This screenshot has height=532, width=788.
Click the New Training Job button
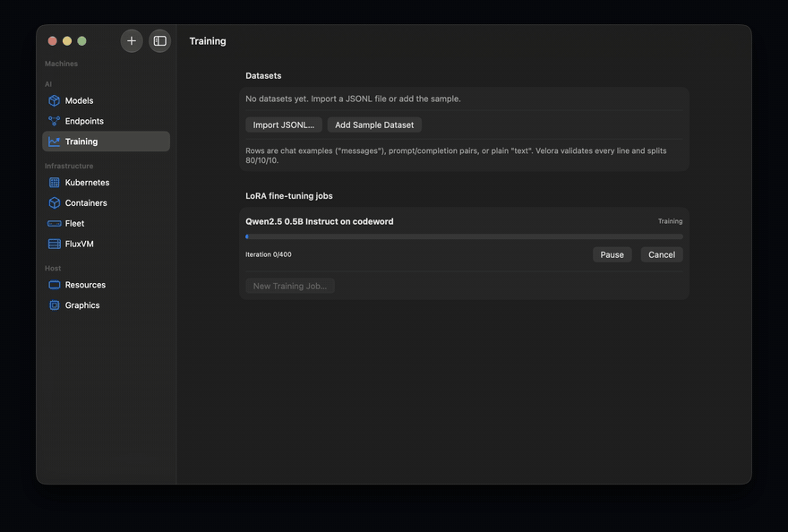pyautogui.click(x=290, y=286)
